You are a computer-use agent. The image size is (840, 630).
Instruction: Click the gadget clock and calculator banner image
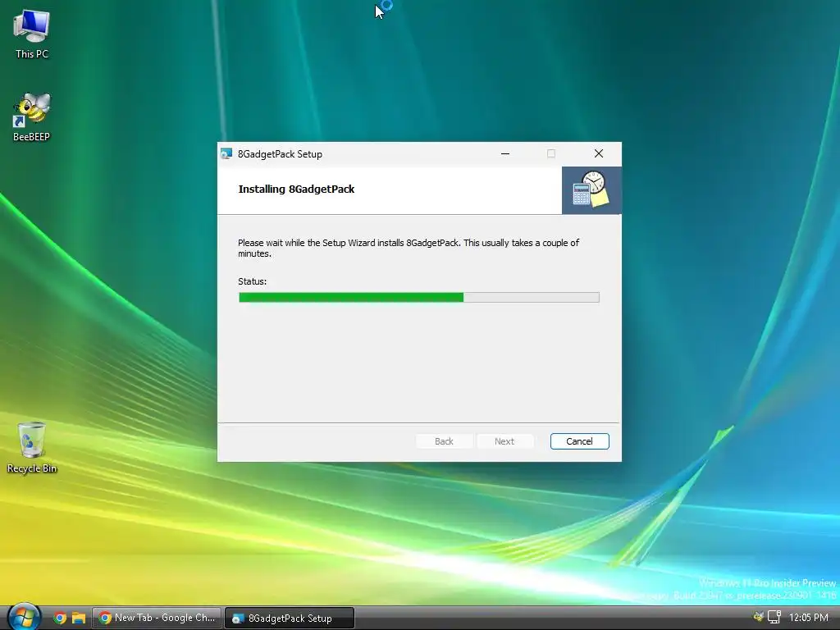[591, 189]
